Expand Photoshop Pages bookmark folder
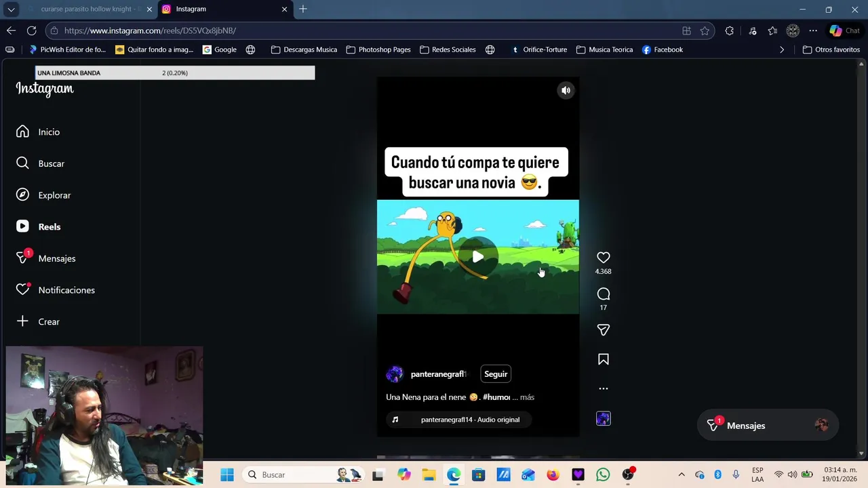The width and height of the screenshot is (868, 488). [x=378, y=49]
